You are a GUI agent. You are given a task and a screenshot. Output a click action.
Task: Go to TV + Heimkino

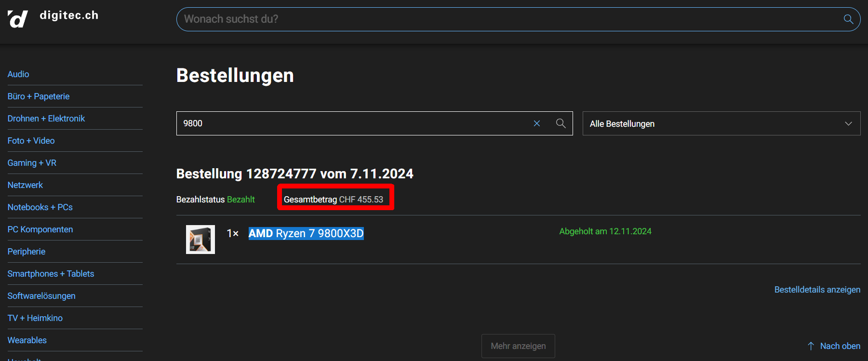[35, 318]
